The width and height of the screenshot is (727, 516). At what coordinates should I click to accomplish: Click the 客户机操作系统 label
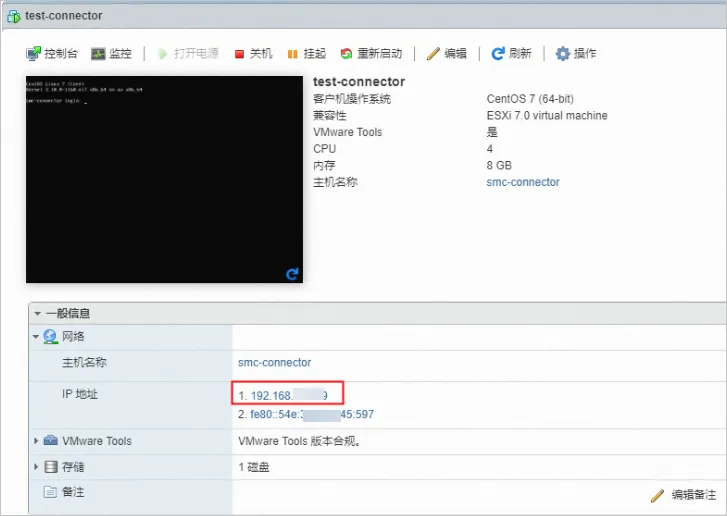tap(352, 99)
